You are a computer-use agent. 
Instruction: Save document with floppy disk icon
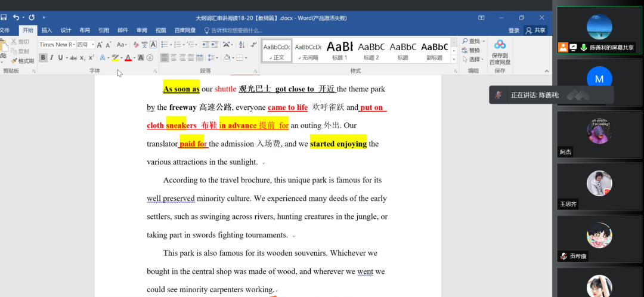tap(4, 17)
